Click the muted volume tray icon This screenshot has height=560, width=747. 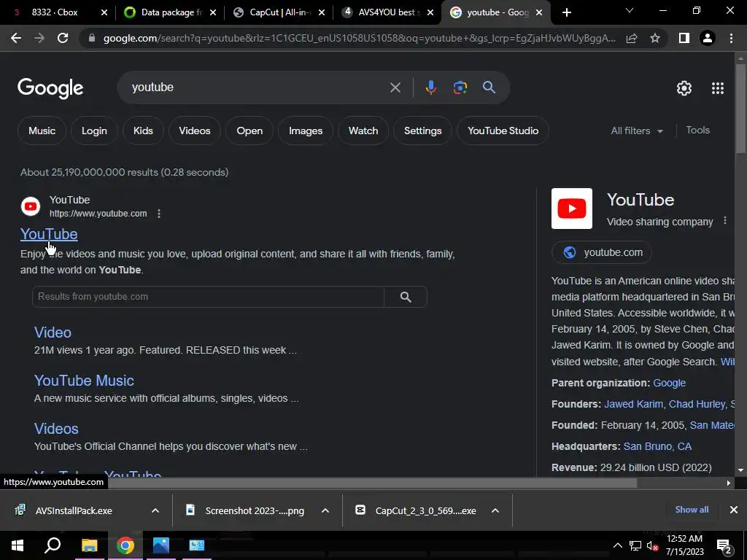tap(653, 545)
